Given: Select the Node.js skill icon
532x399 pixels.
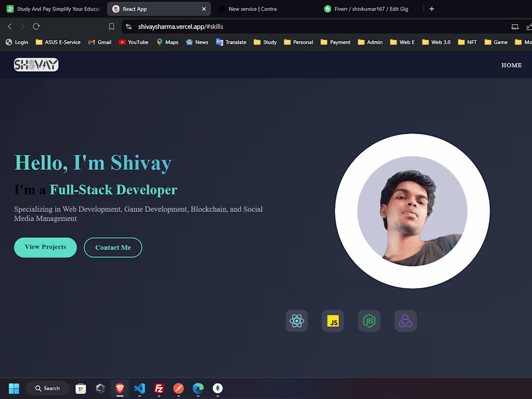Looking at the screenshot, I should click(369, 321).
